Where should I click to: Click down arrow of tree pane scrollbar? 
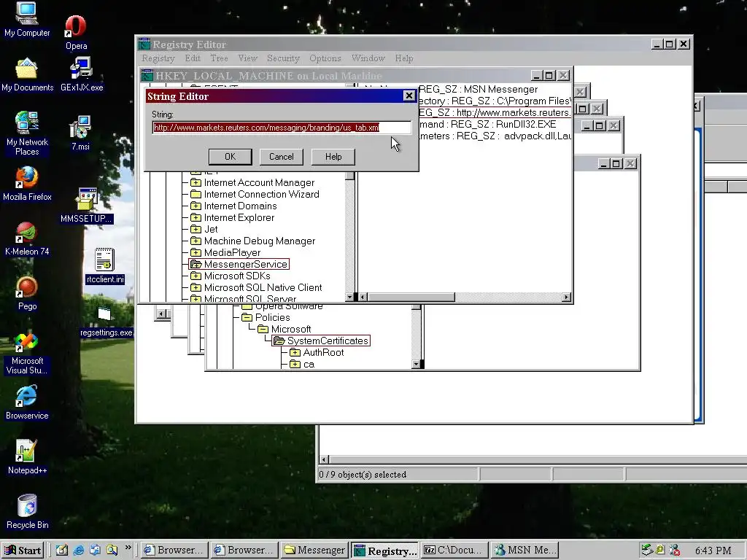[x=349, y=297]
